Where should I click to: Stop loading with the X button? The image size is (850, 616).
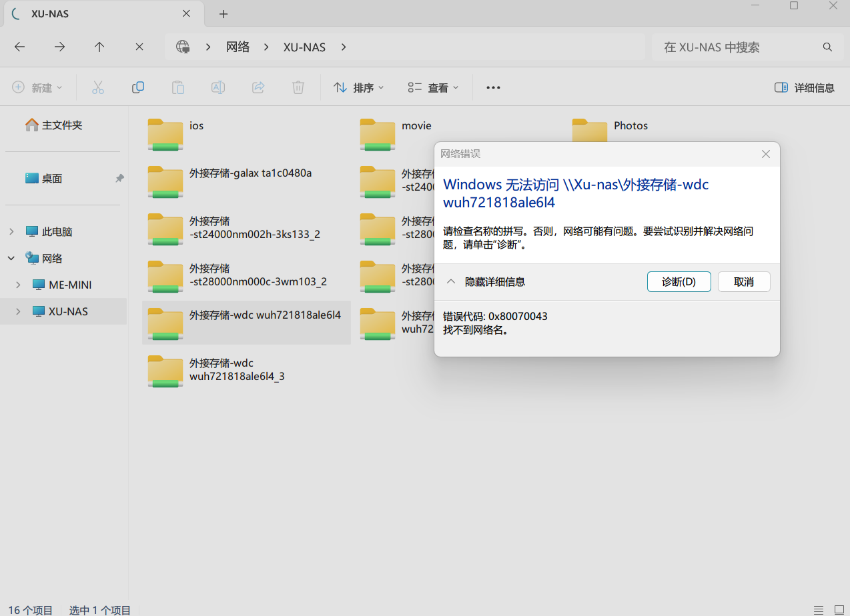pos(139,47)
